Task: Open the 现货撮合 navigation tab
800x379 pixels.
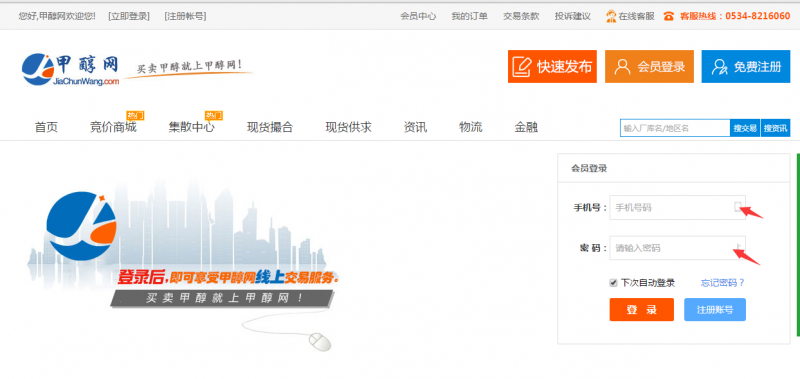Action: click(x=270, y=128)
